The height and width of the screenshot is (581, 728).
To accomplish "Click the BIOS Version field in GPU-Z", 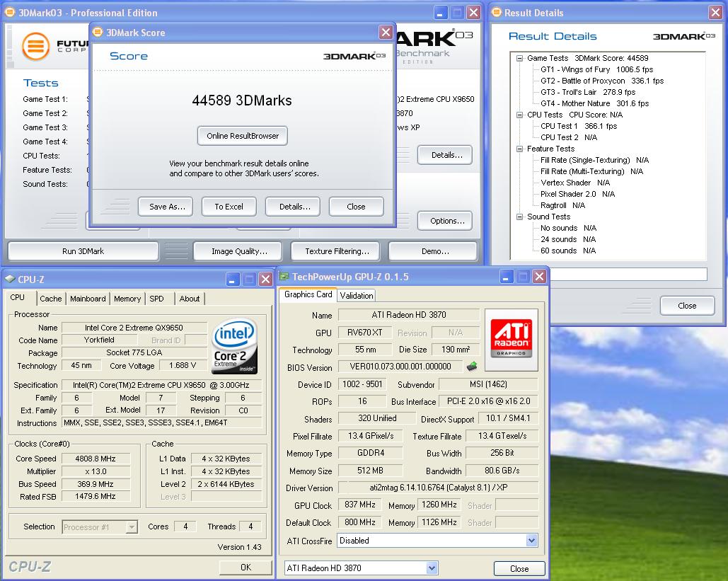I will [400, 367].
